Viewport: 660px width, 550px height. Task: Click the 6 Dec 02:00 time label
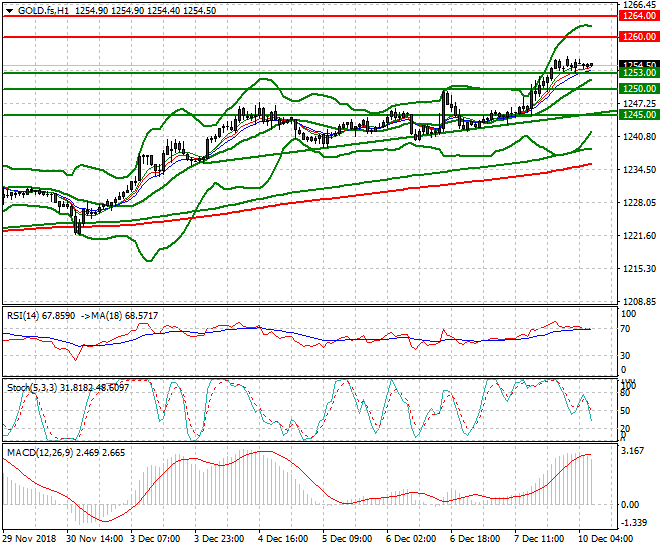[411, 539]
